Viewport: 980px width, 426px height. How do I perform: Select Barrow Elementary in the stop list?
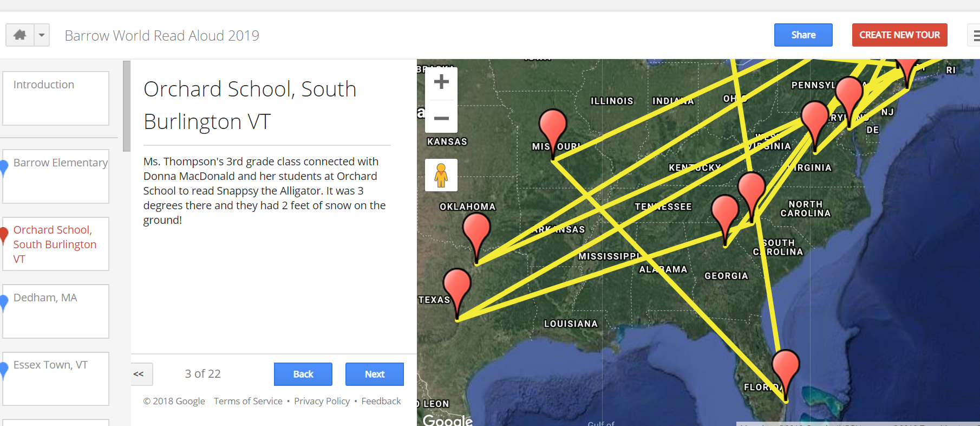(x=56, y=176)
